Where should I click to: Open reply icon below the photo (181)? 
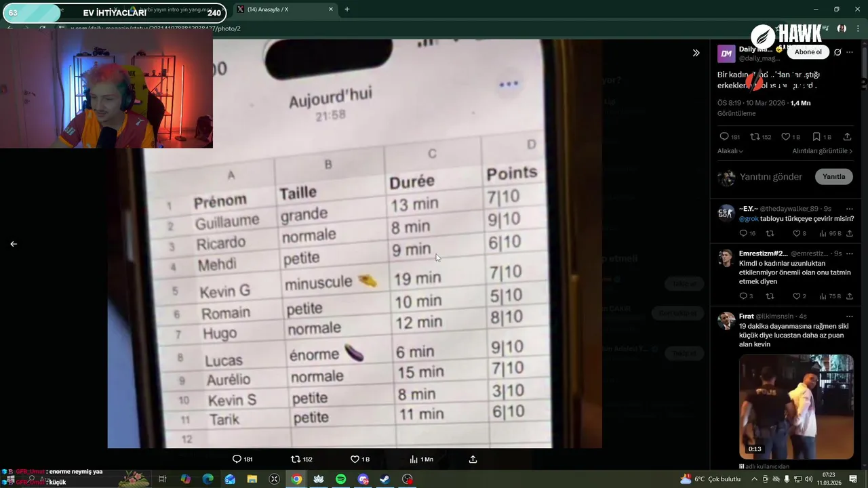pyautogui.click(x=243, y=459)
